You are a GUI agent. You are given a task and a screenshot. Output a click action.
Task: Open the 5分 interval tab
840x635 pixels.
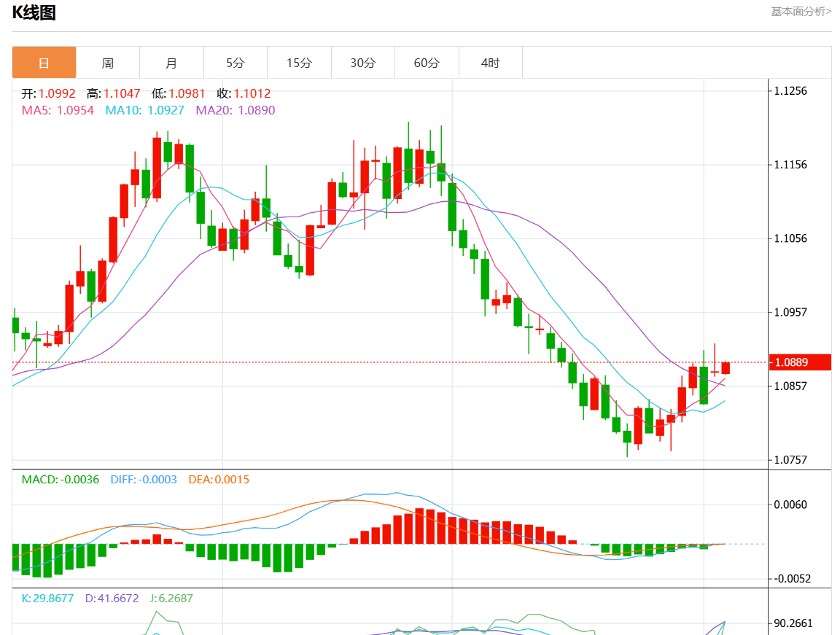[x=235, y=63]
